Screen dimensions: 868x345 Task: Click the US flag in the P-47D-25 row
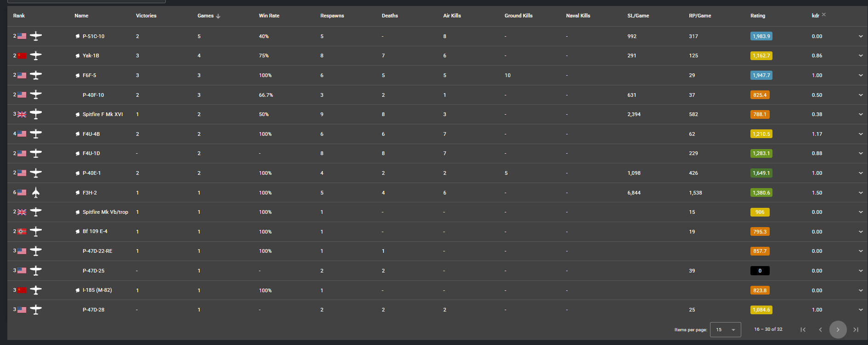point(22,271)
